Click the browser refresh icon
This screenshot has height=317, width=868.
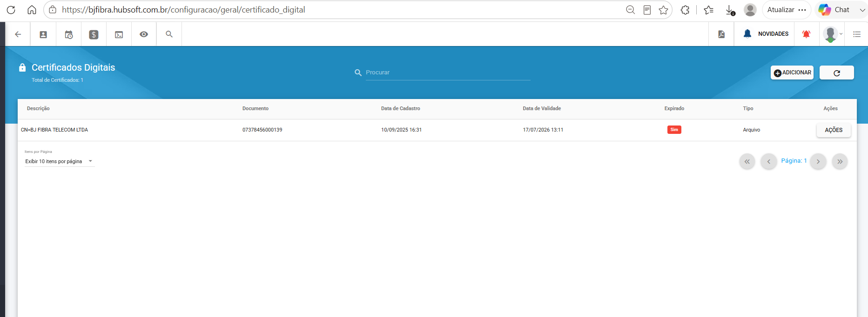click(11, 10)
